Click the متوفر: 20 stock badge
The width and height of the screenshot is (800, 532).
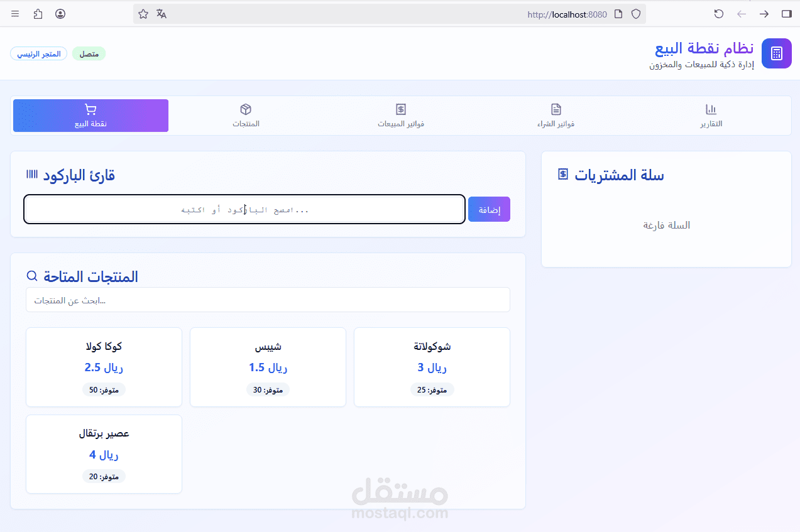pyautogui.click(x=104, y=477)
